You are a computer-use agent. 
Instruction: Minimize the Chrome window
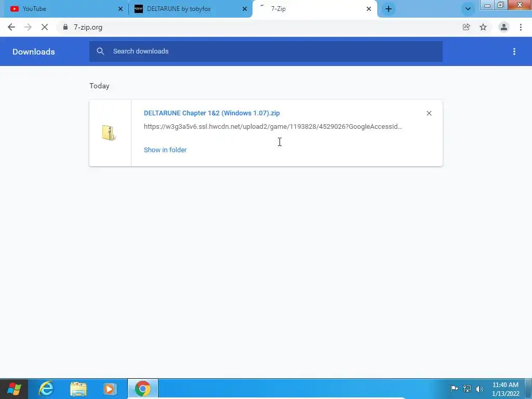(x=487, y=5)
